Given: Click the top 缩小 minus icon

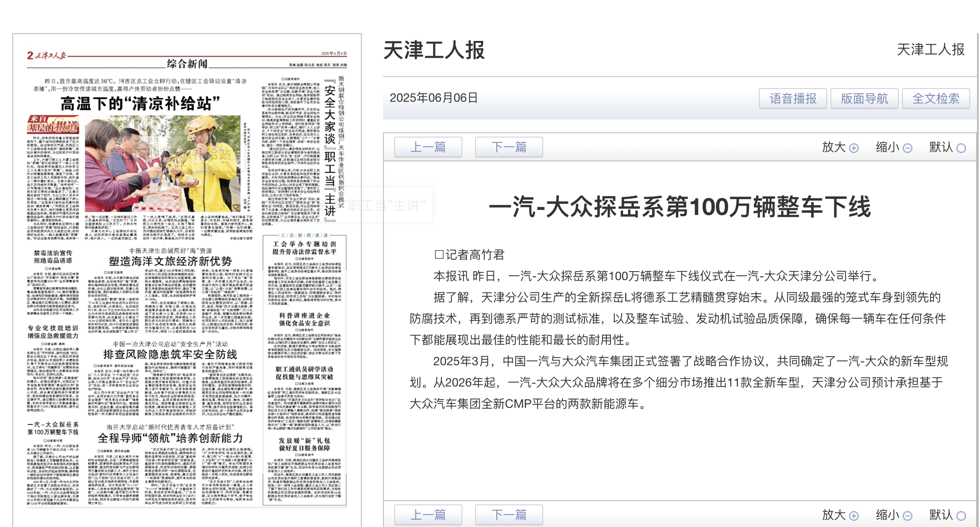Looking at the screenshot, I should pyautogui.click(x=908, y=148).
